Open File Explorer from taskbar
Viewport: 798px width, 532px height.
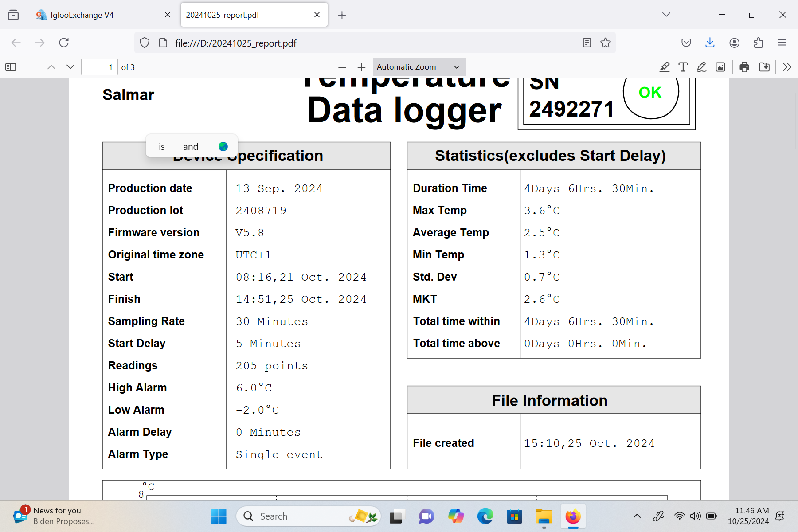544,516
